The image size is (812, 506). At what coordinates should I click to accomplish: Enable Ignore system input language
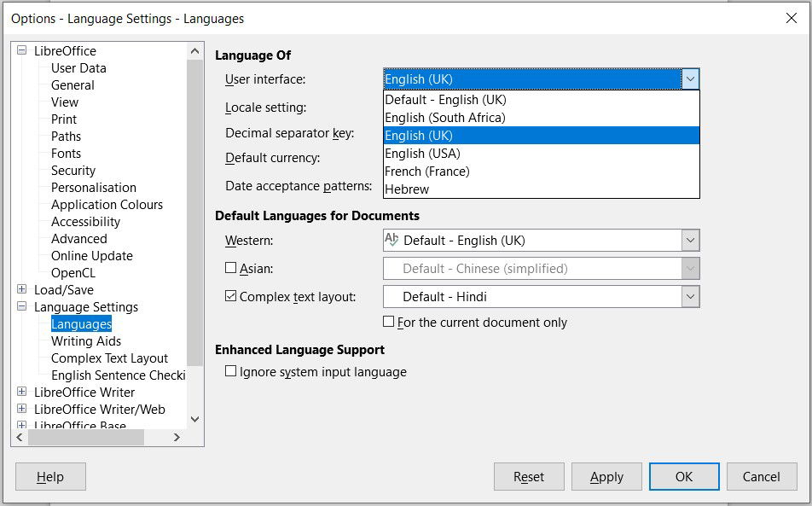(230, 371)
